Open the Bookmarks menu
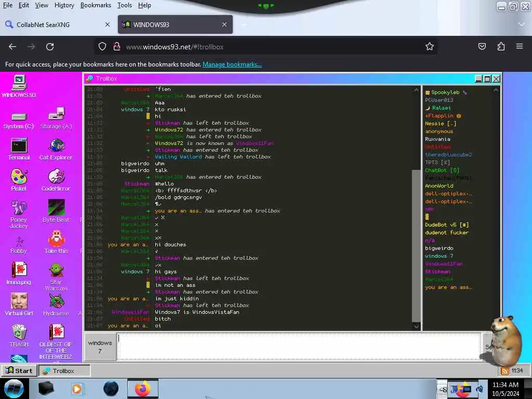 pyautogui.click(x=96, y=5)
